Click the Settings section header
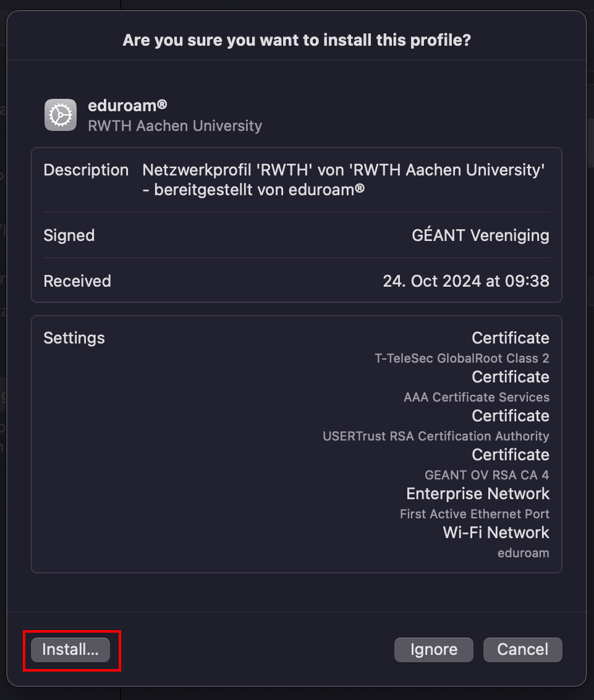This screenshot has width=594, height=700. [x=74, y=338]
